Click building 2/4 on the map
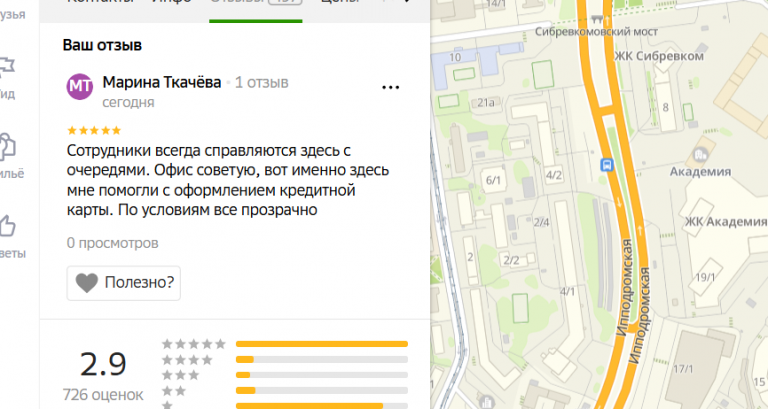768x409 pixels. (x=541, y=222)
